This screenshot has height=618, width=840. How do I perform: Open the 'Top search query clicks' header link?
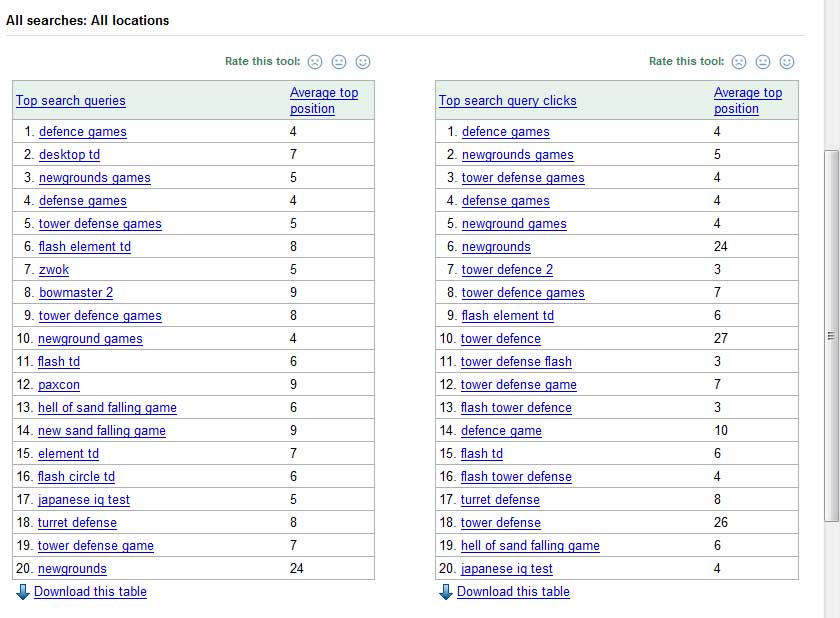tap(507, 101)
